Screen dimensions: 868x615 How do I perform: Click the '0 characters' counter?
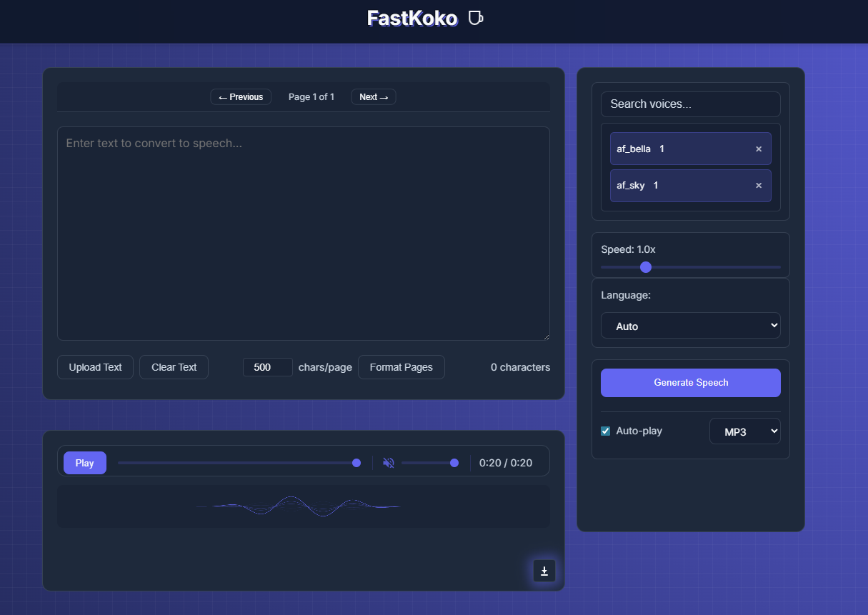(521, 367)
